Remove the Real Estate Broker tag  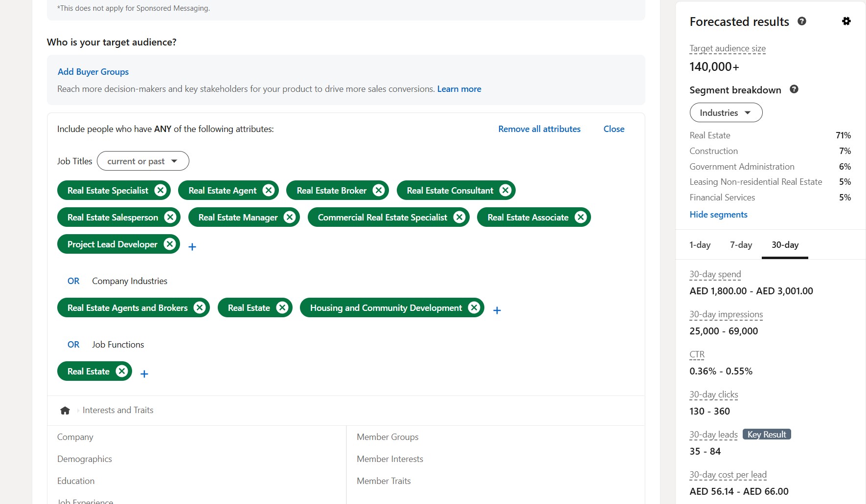pos(379,191)
